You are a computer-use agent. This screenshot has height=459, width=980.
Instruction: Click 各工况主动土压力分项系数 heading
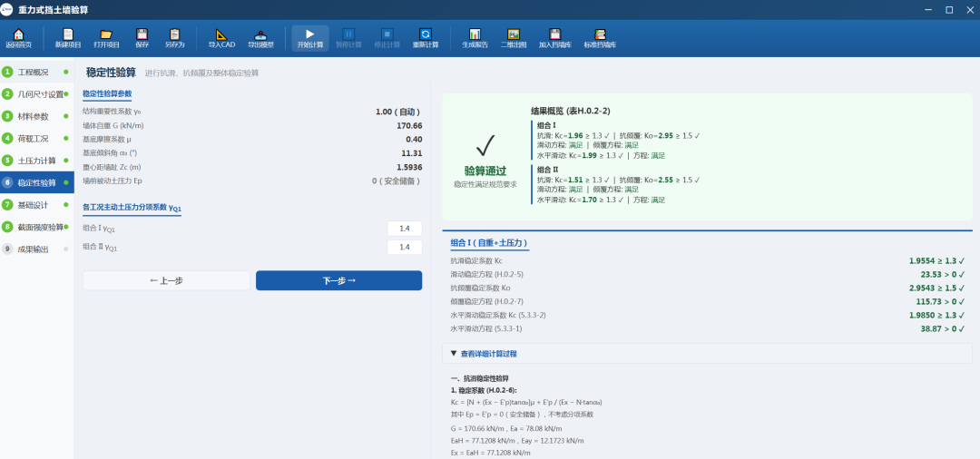click(x=132, y=208)
